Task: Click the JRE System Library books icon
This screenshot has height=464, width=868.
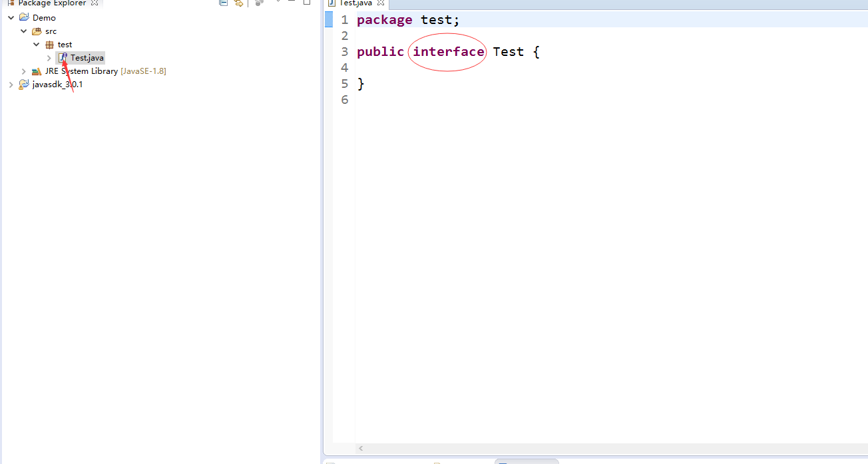Action: [37, 71]
